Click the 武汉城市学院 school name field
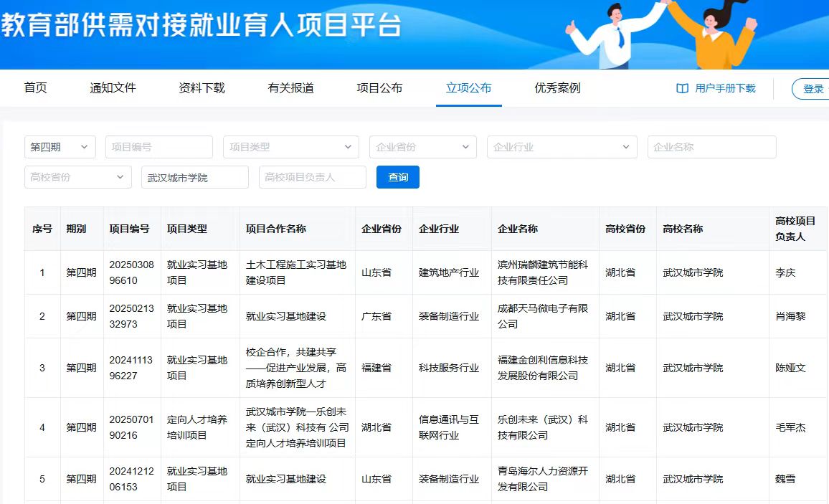Viewport: 829px width, 504px height. (194, 177)
